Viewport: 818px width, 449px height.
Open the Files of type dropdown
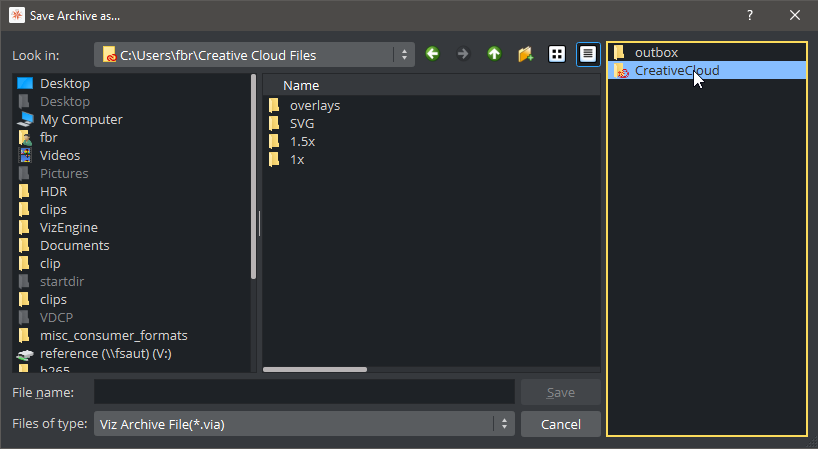[505, 424]
